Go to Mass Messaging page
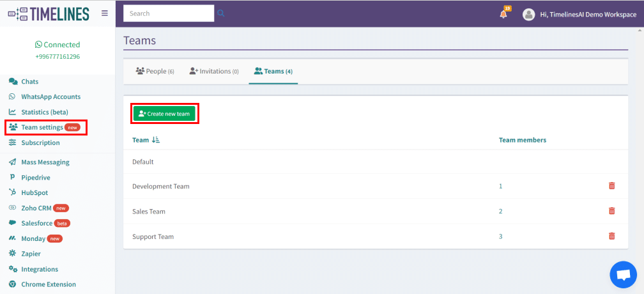Viewport: 644px width, 294px height. coord(45,162)
